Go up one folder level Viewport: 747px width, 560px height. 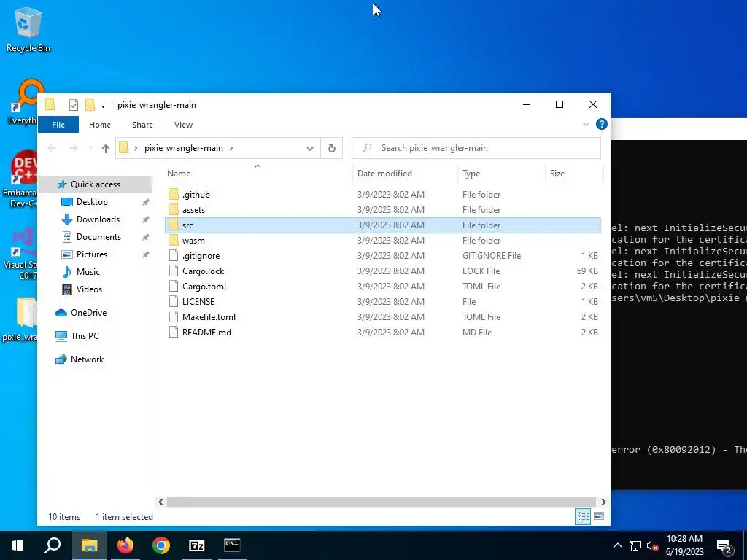point(106,148)
